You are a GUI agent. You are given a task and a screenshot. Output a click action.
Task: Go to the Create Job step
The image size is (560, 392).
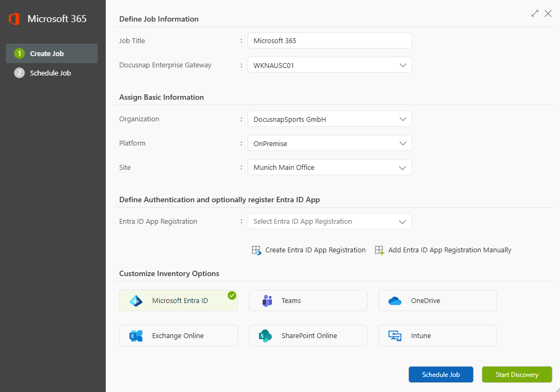coord(52,53)
